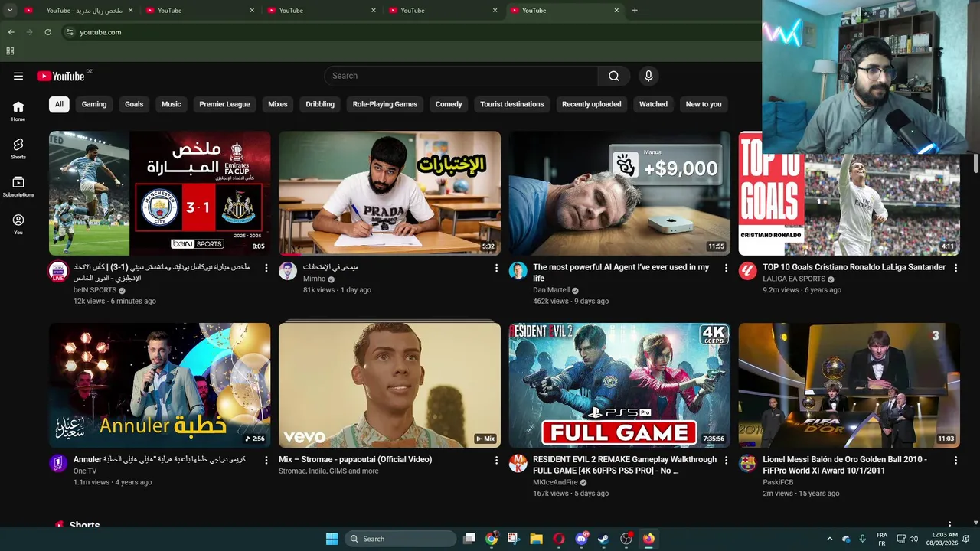Open the browser apps grid icon

pyautogui.click(x=10, y=51)
